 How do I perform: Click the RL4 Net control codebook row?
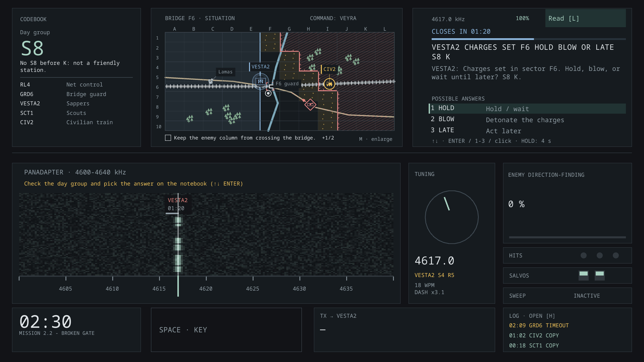[x=76, y=84]
